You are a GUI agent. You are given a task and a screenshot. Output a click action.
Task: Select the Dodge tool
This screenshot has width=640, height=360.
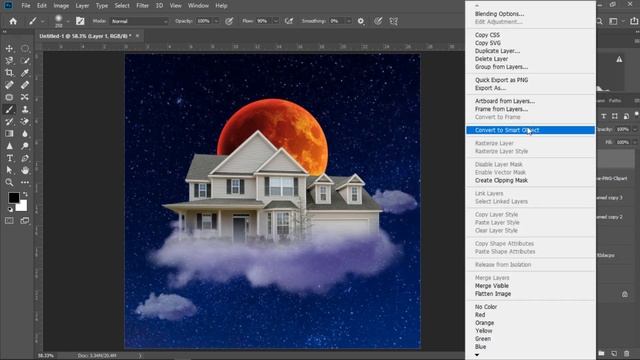tap(25, 146)
